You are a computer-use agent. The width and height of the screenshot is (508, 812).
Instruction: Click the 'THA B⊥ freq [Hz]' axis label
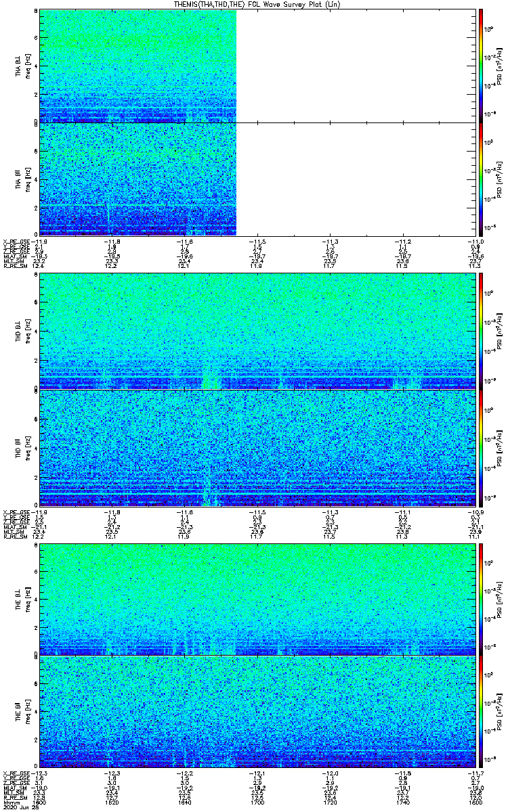coord(22,66)
